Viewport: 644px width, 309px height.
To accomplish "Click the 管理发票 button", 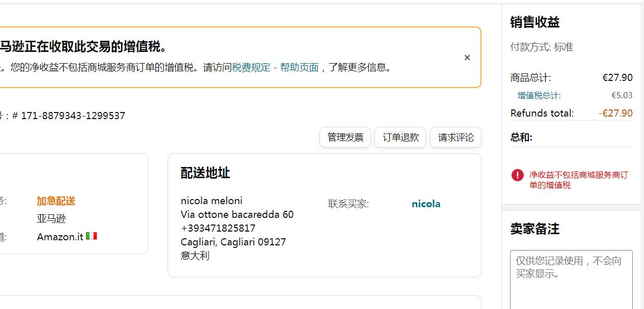I will point(345,137).
